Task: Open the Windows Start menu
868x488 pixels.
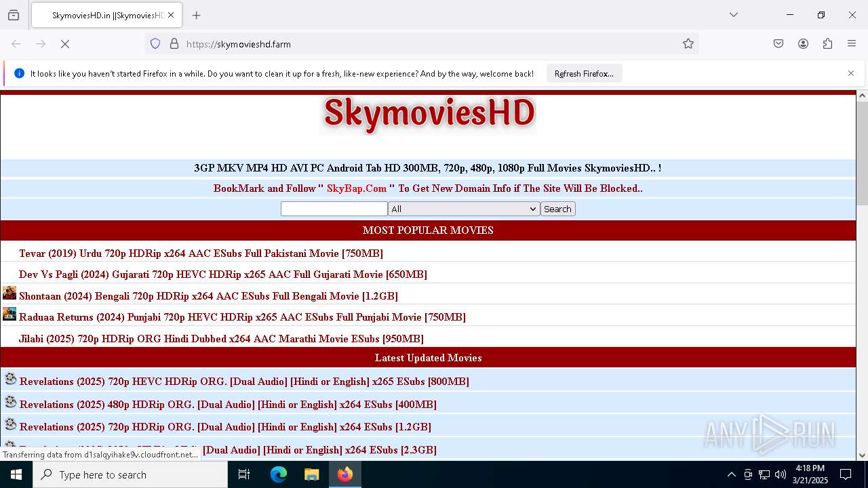Action: (x=16, y=474)
